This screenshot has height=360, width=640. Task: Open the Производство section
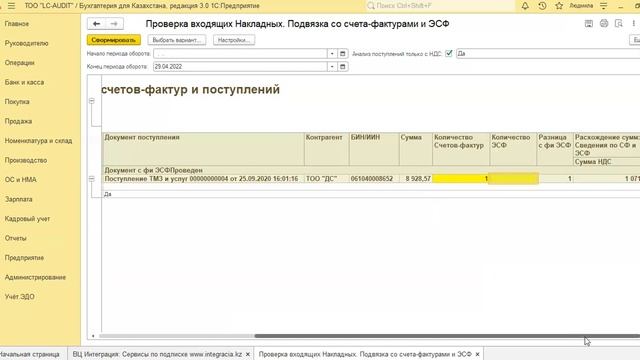coord(26,160)
